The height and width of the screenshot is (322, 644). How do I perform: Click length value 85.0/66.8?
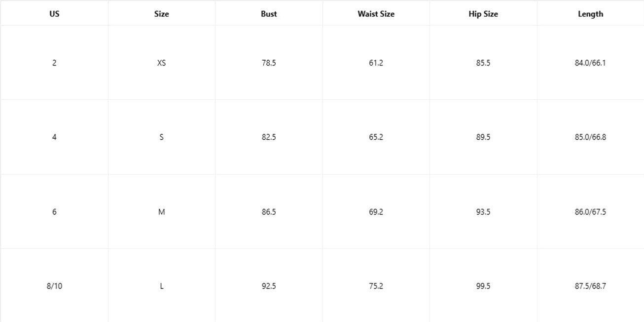click(x=590, y=137)
